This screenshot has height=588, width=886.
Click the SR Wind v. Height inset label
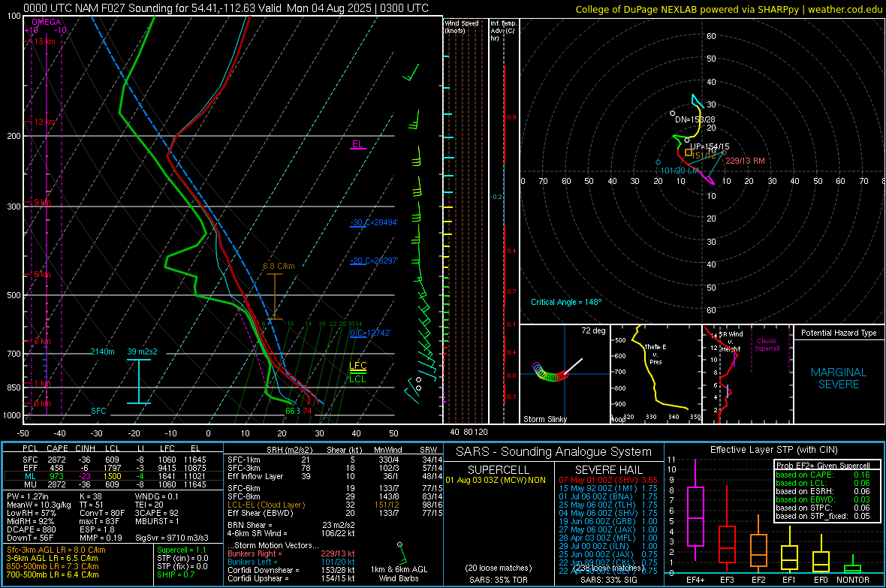pyautogui.click(x=731, y=342)
